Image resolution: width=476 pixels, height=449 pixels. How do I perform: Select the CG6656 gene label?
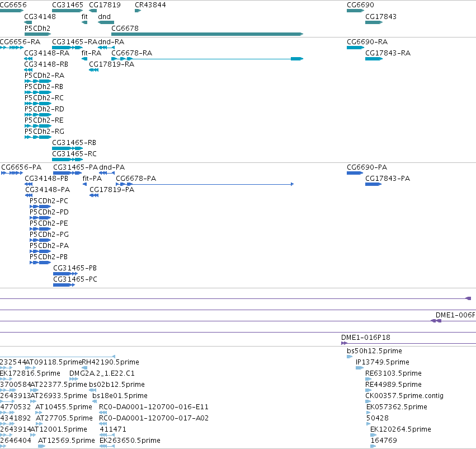coord(13,5)
